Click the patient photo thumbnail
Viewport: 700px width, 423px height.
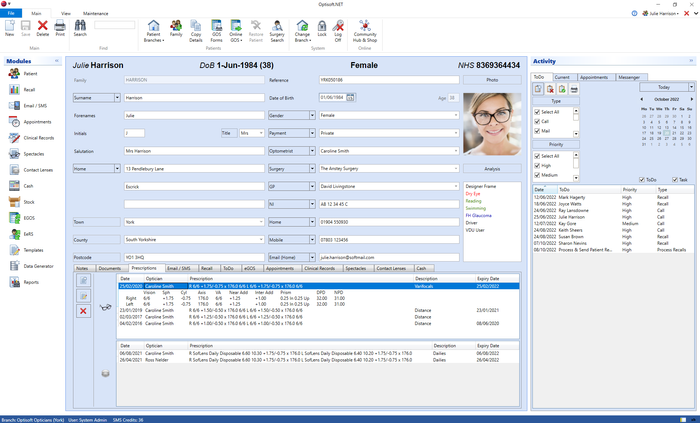click(492, 124)
